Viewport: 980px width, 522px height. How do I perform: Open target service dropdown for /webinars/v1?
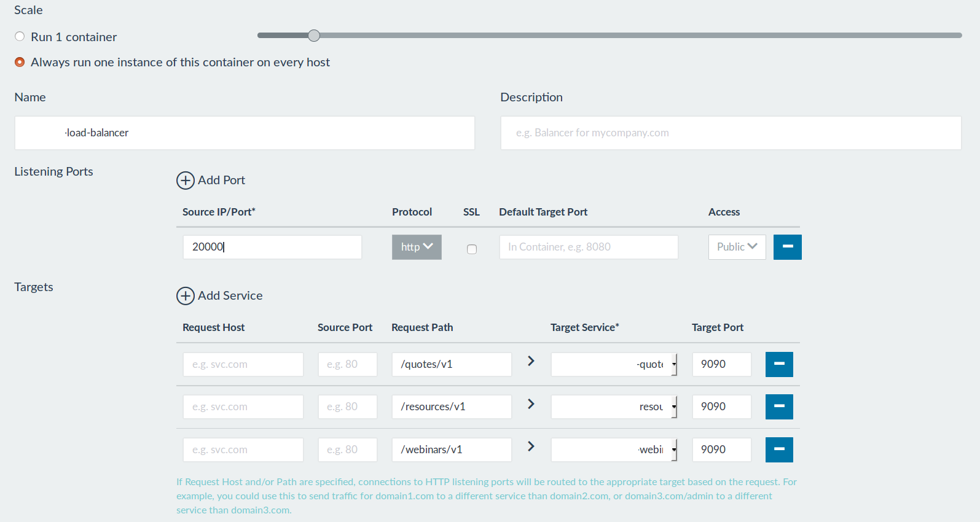click(614, 450)
